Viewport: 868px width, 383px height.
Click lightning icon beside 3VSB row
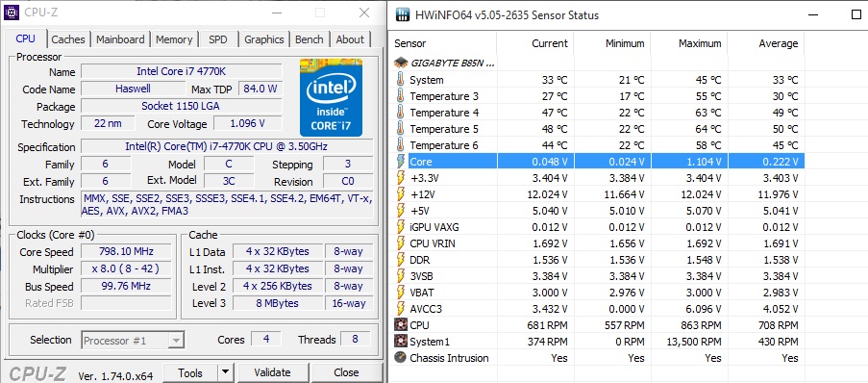coord(400,276)
